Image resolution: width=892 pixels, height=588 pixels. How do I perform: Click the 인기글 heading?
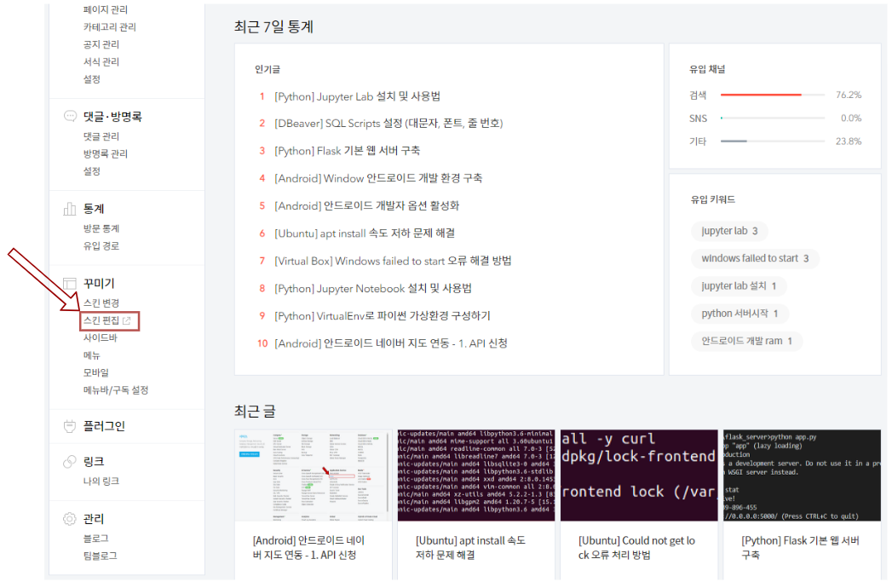pos(268,69)
